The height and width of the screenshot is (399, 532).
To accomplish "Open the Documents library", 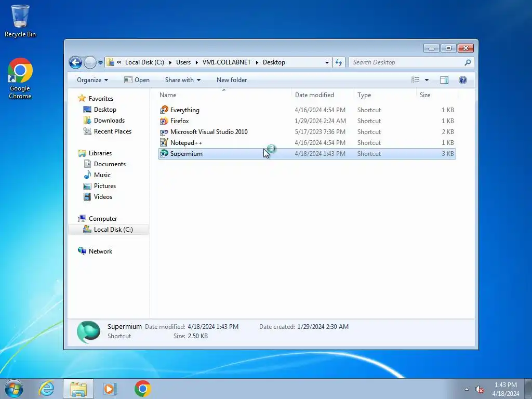I will click(110, 164).
